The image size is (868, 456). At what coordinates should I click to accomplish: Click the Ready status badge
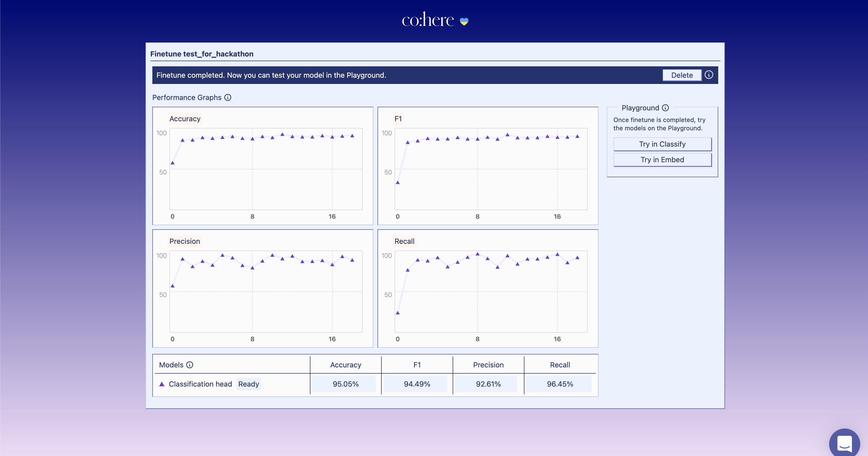point(248,384)
